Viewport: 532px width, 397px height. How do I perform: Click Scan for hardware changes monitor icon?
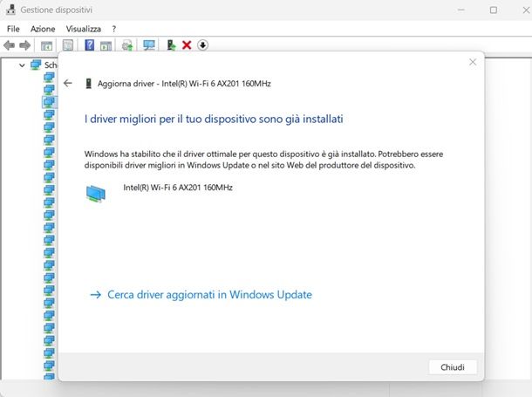click(149, 45)
